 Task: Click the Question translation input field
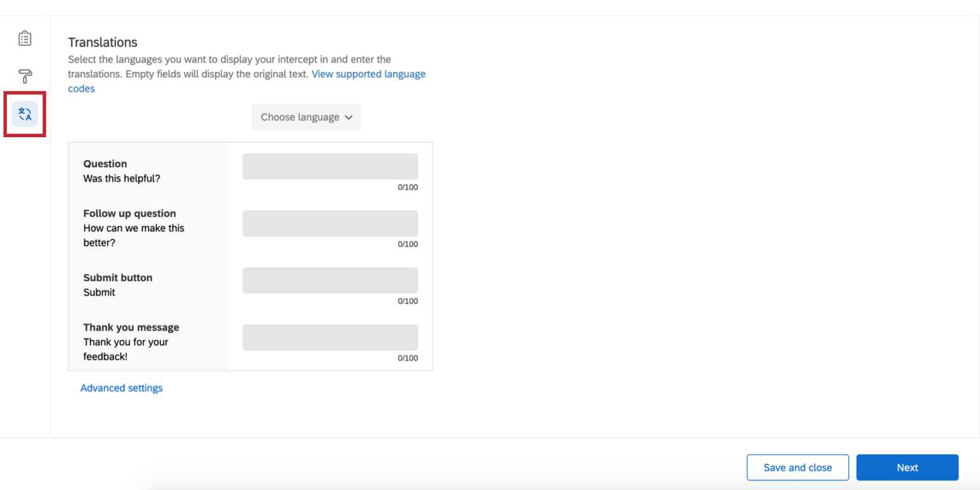pyautogui.click(x=330, y=167)
